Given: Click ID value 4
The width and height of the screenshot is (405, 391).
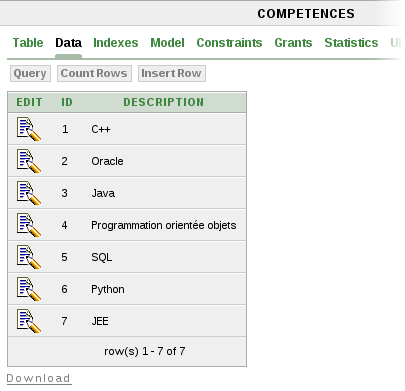Looking at the screenshot, I should pos(65,225).
